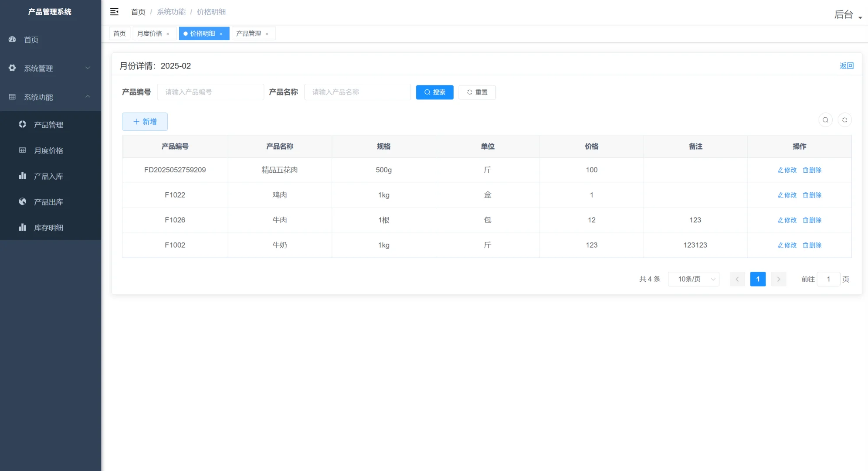This screenshot has width=868, height=471.
Task: Collapse the sidebar with the hamburger icon
Action: tap(115, 12)
